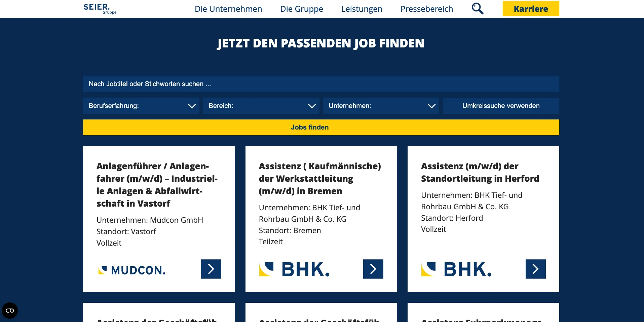Expand the Unternehmen filter dropdown

click(381, 106)
